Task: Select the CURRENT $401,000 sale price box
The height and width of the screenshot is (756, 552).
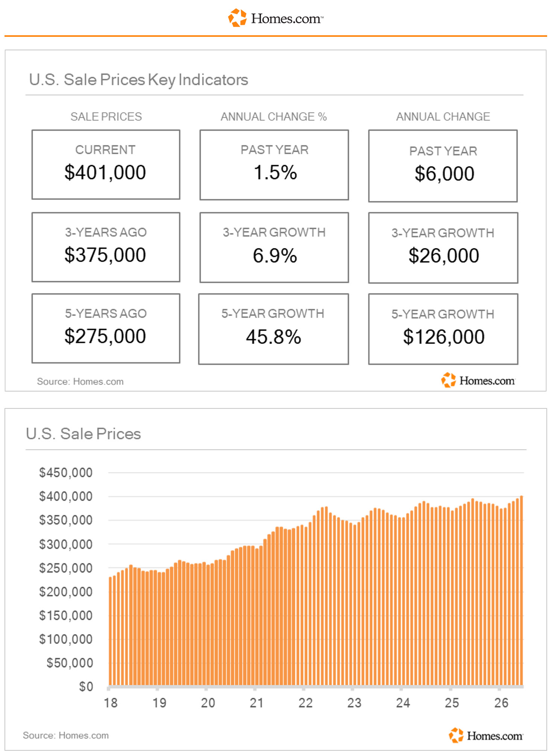Action: [106, 165]
